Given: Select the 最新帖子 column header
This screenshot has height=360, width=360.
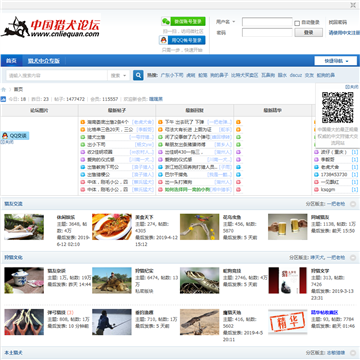Looking at the screenshot, I should pyautogui.click(x=117, y=110).
